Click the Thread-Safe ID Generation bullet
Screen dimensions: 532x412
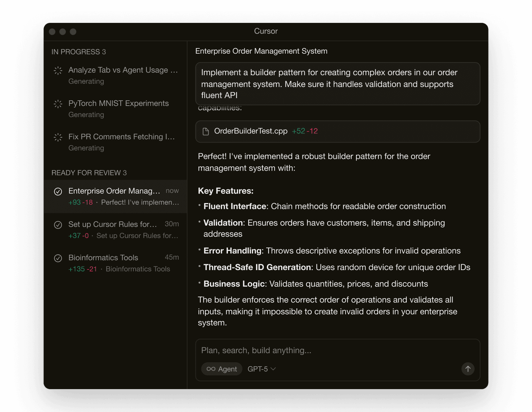[x=337, y=267]
